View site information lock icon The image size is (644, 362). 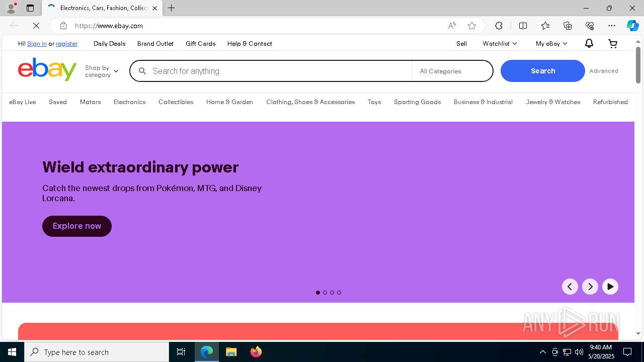pyautogui.click(x=63, y=26)
